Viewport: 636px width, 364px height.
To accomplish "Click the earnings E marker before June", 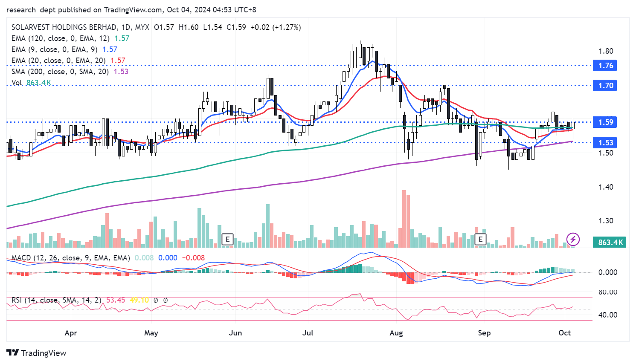I will 227,239.
